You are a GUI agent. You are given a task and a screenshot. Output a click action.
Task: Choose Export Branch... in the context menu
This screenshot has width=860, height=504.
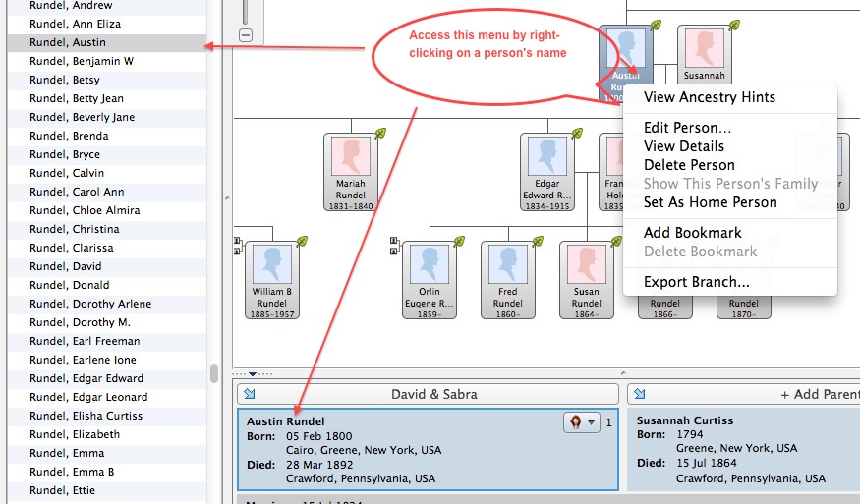pyautogui.click(x=696, y=282)
